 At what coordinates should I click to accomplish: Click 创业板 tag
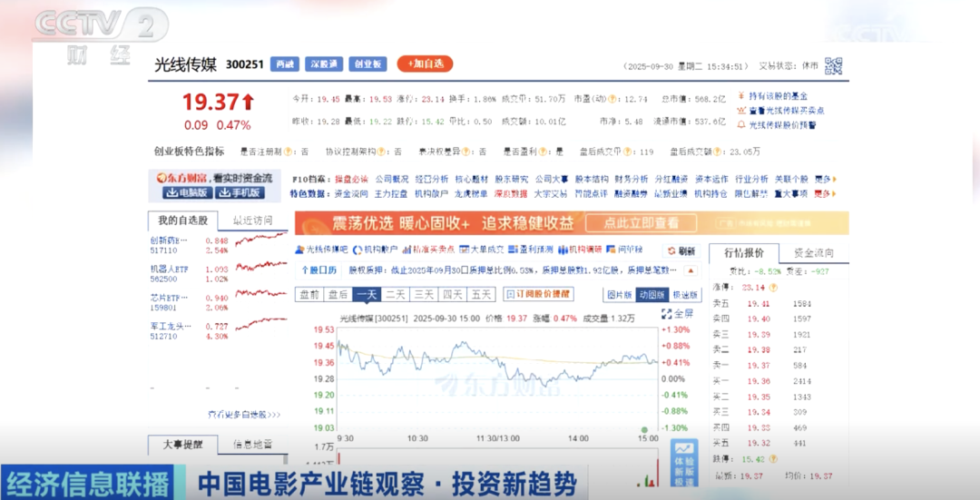click(x=367, y=64)
